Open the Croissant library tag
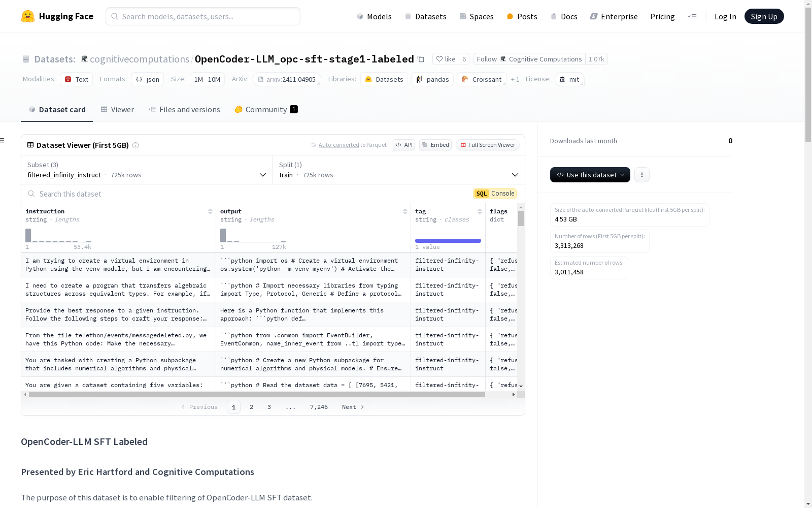812x508 pixels. point(482,79)
